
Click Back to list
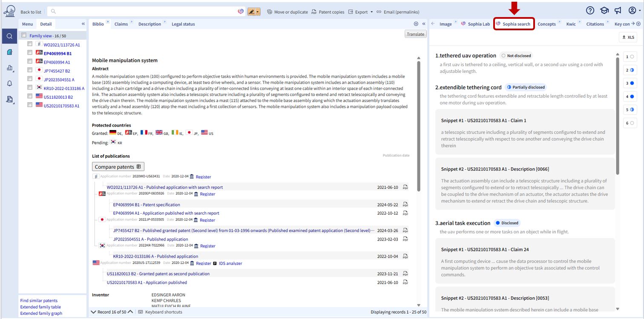click(31, 12)
